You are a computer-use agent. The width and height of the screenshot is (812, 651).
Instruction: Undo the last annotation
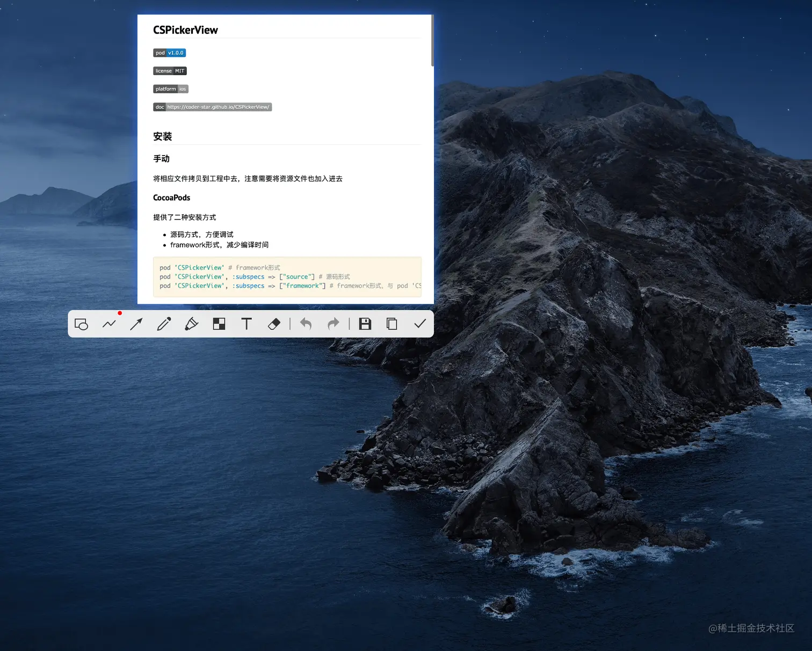pyautogui.click(x=306, y=324)
